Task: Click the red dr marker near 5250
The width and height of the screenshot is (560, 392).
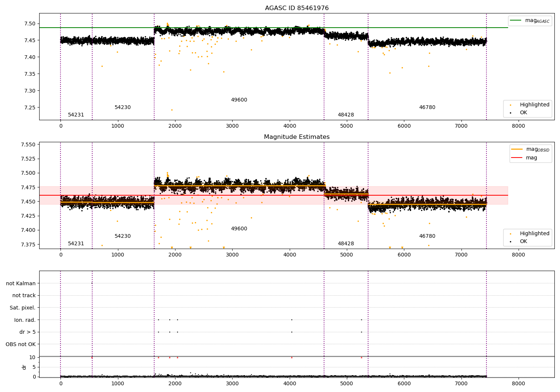Action: (361, 357)
